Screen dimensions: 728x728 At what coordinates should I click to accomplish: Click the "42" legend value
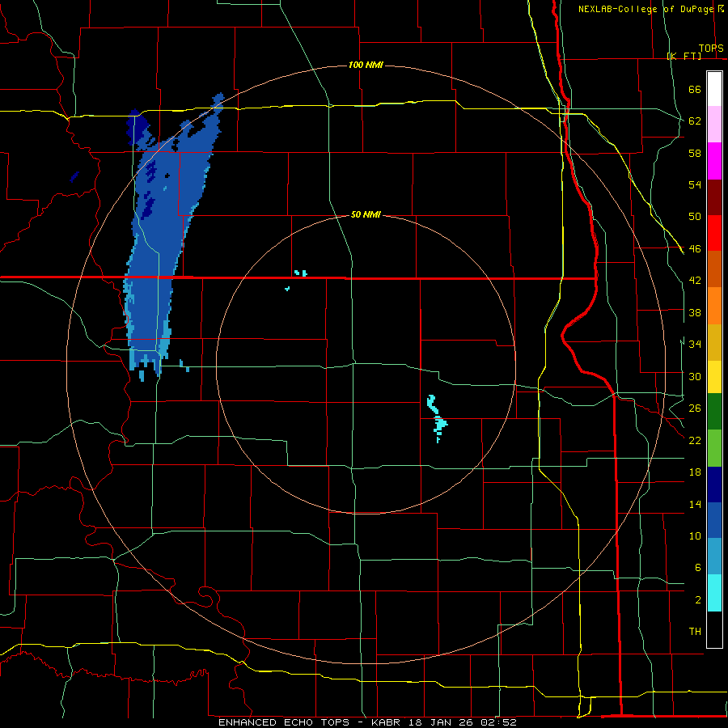coord(695,281)
